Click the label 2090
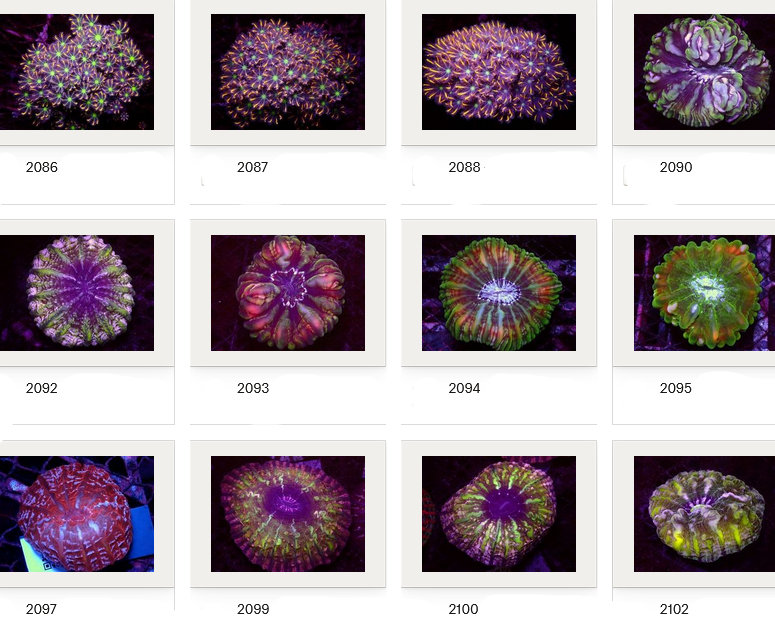 tap(676, 167)
